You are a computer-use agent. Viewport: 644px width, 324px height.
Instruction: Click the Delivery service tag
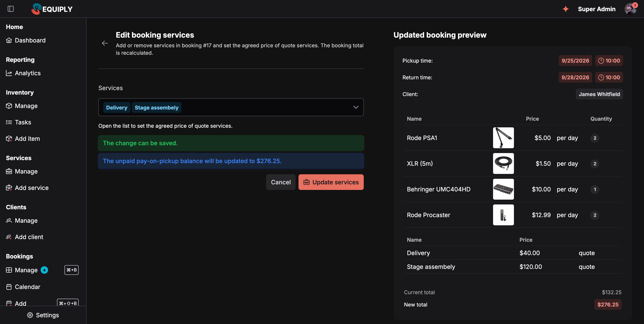point(117,107)
